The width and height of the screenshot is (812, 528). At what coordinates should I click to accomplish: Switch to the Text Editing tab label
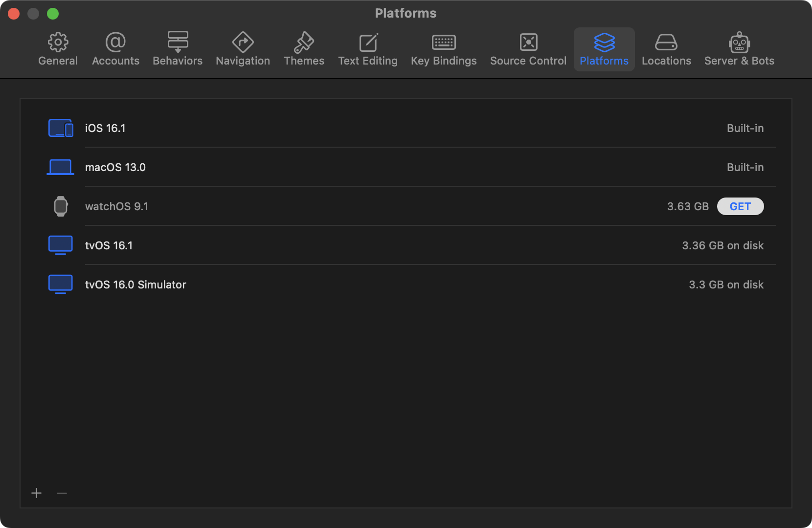point(368,61)
